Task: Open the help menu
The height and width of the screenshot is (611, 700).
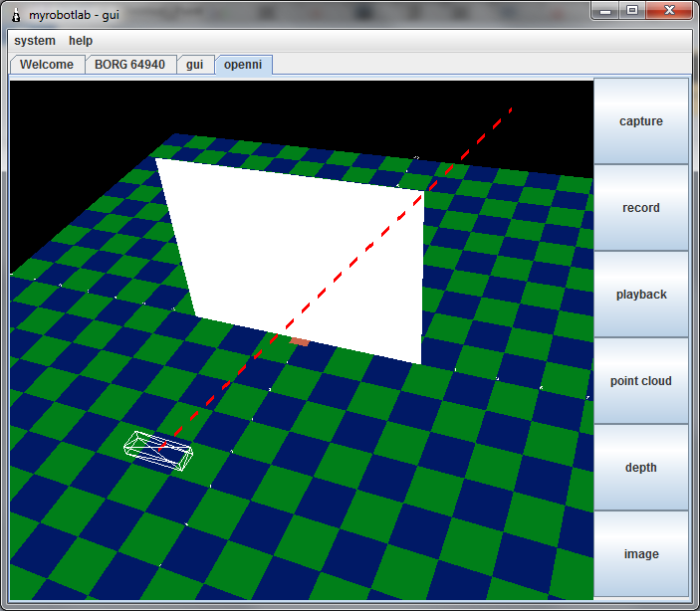Action: click(81, 41)
